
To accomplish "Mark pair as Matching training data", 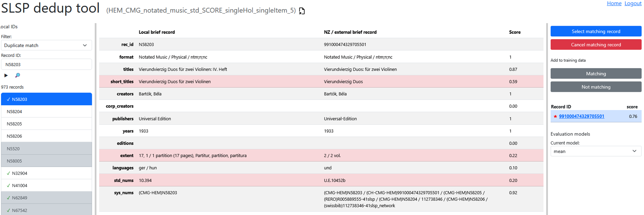I will (596, 74).
